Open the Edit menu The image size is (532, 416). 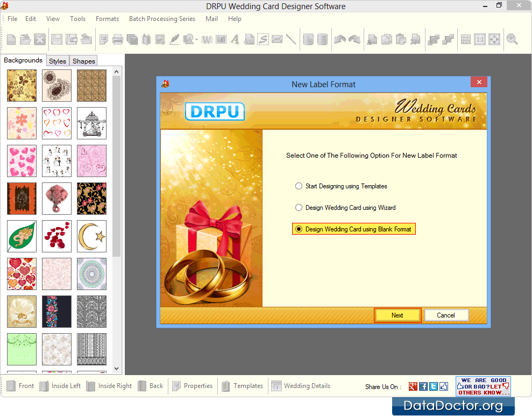(31, 19)
